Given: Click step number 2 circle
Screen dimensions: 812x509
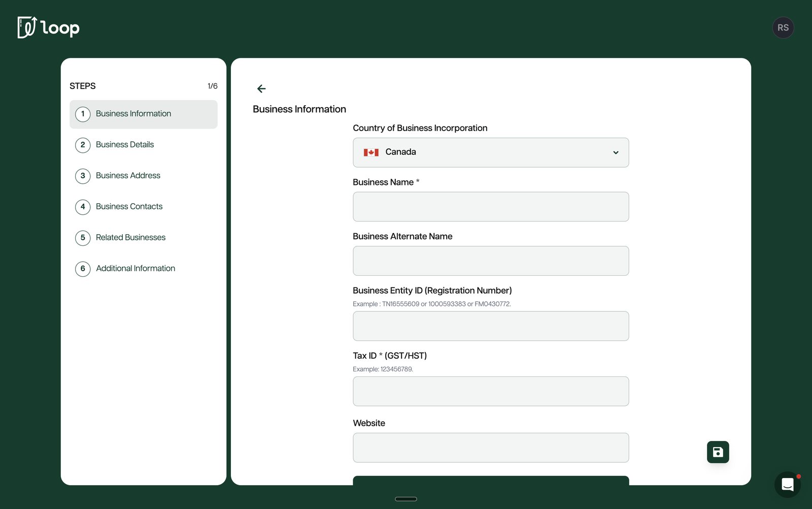Looking at the screenshot, I should click(83, 145).
